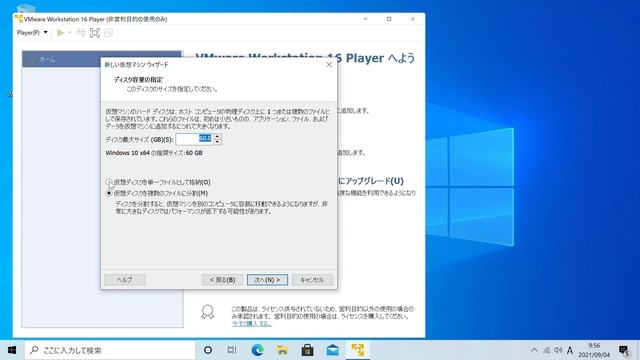Click the volume speaker tray icon
Screen dimensions: 640x360
point(558,350)
